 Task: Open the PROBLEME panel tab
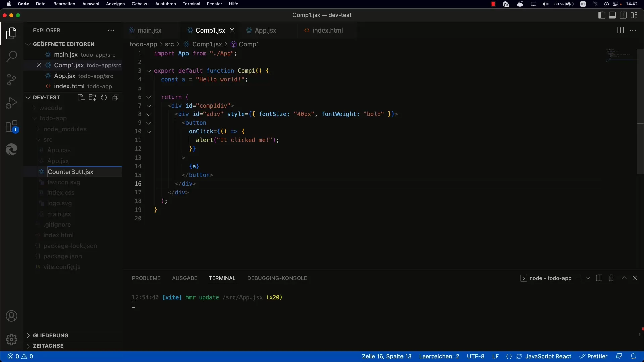point(146,278)
